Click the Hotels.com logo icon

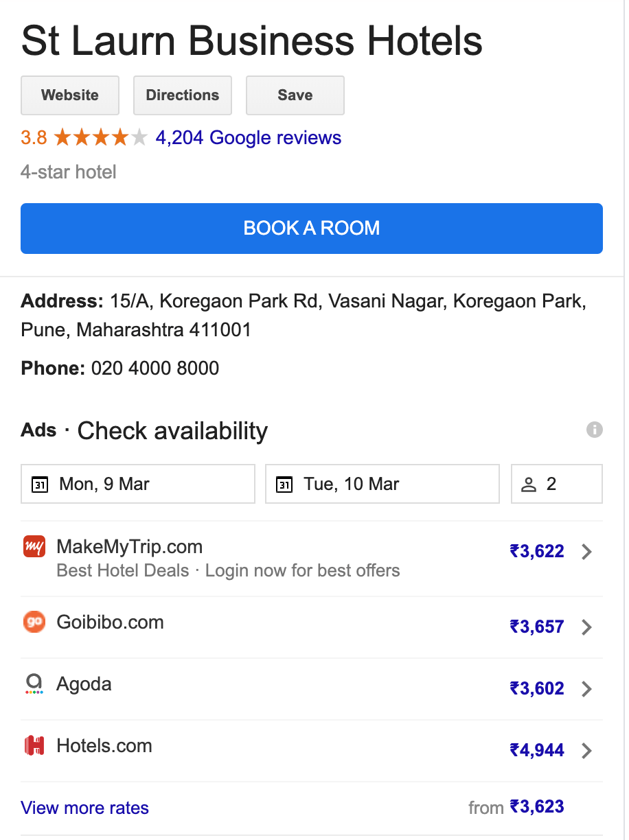click(34, 745)
